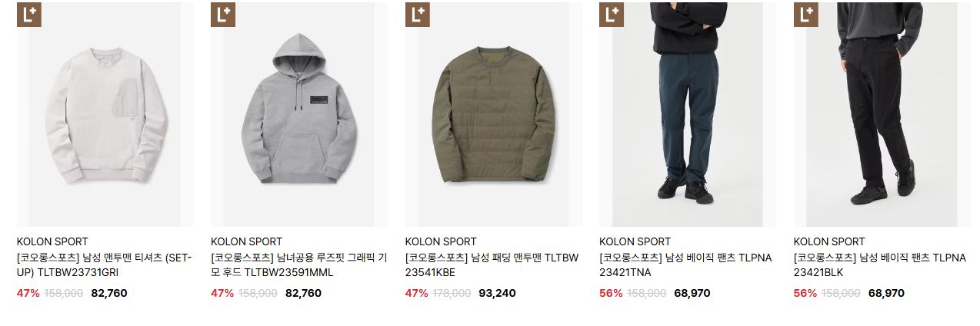Open product title TLTBW23591MML
Viewport: 980px width, 326px height.
(x=299, y=265)
